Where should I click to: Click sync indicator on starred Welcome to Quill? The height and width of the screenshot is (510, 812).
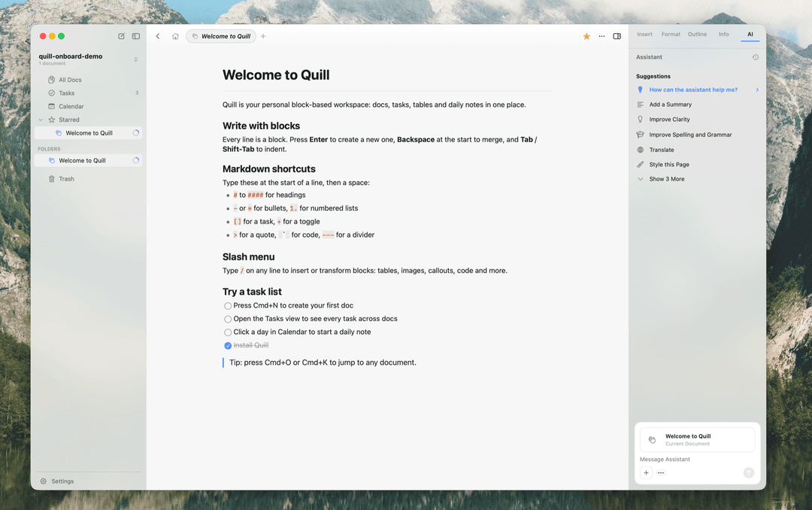(135, 133)
